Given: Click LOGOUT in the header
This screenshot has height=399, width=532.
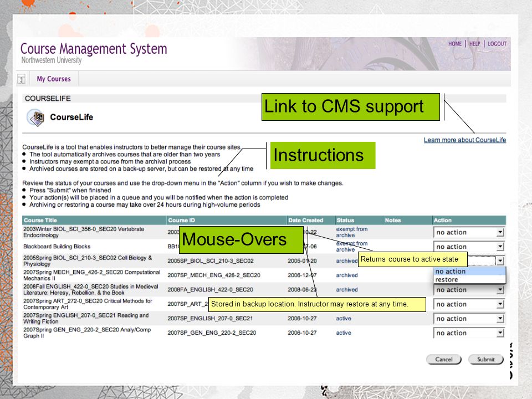Looking at the screenshot, I should [x=497, y=44].
